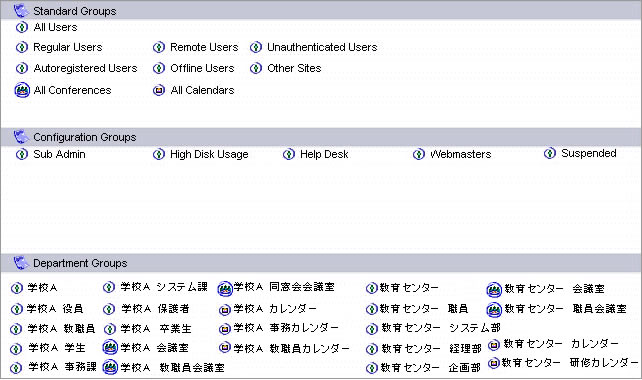Screen dimensions: 642x380
Task: Click the Webmasters group icon
Action: (x=418, y=154)
